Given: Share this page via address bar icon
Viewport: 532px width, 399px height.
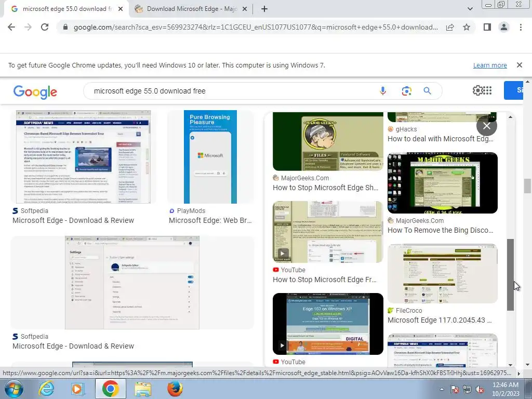Looking at the screenshot, I should pyautogui.click(x=450, y=27).
